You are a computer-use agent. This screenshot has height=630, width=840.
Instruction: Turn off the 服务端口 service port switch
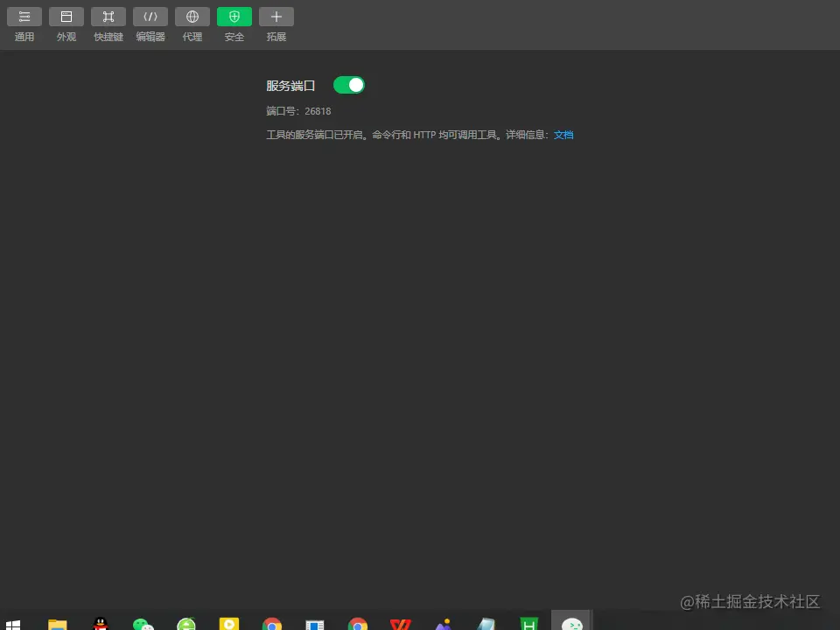(349, 85)
